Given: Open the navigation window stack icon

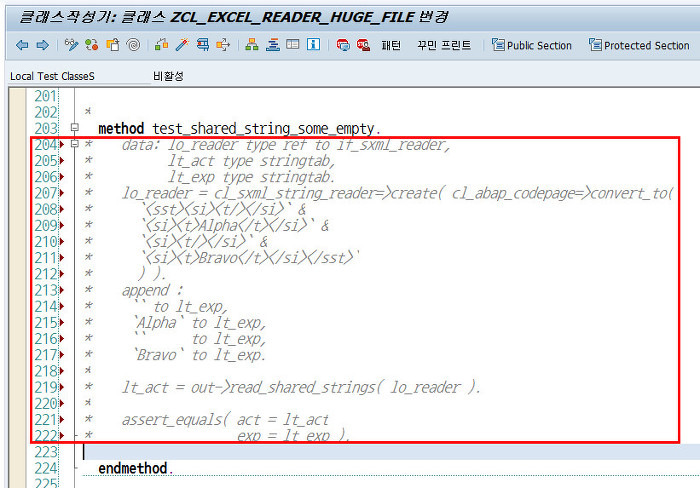Looking at the screenshot, I should pos(273,45).
